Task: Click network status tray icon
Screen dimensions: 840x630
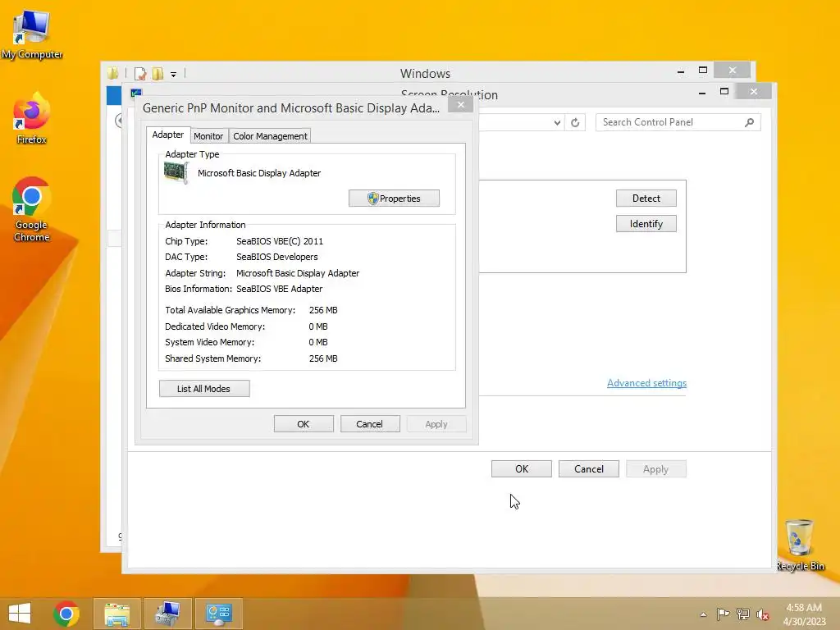Action: 743,614
